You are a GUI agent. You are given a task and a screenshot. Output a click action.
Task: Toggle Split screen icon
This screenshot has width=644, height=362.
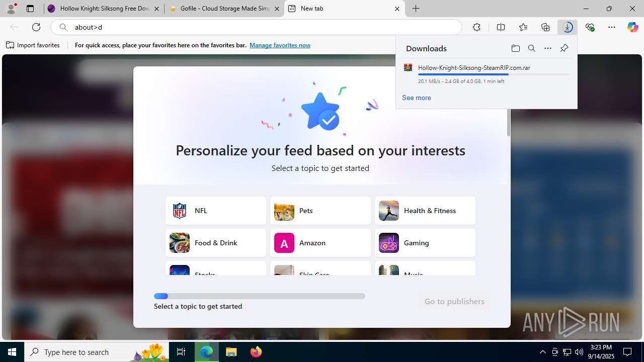tap(501, 27)
